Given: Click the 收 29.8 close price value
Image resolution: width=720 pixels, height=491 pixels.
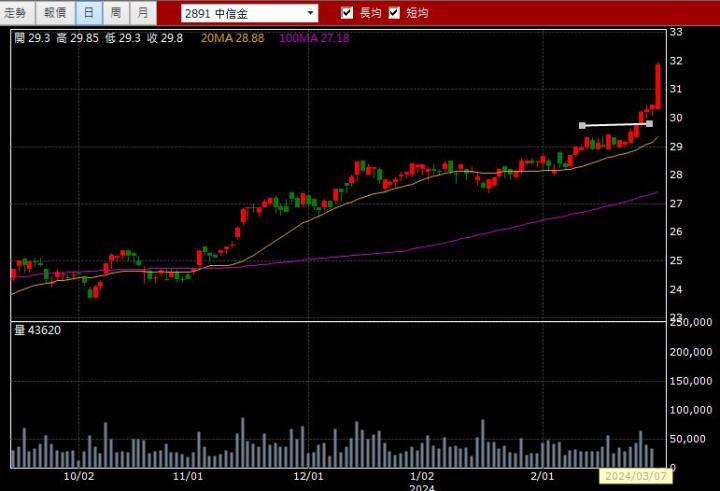Looking at the screenshot, I should [165, 38].
